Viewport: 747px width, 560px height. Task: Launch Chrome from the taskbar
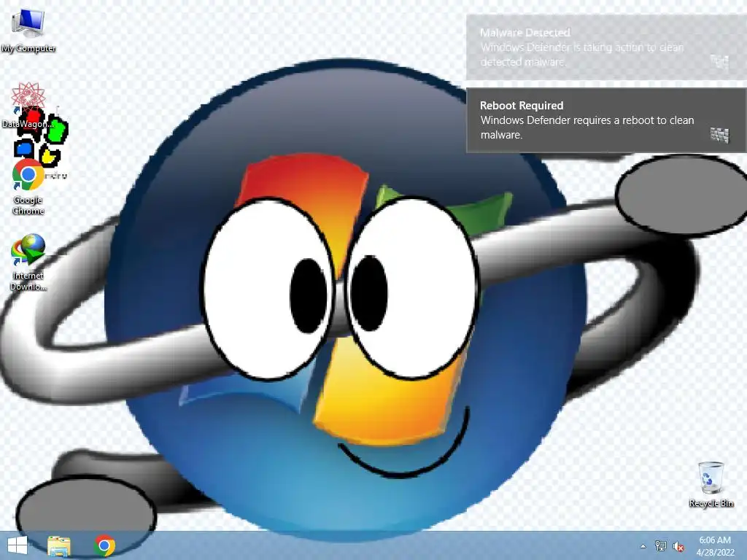104,545
